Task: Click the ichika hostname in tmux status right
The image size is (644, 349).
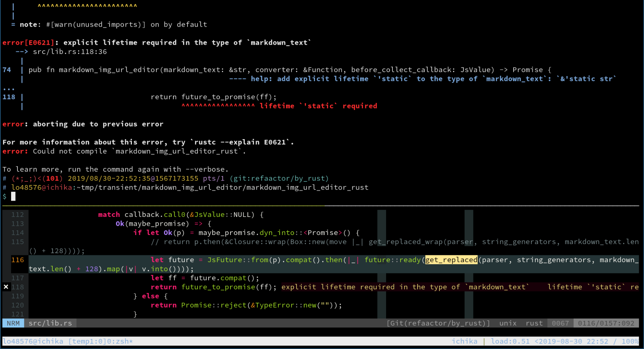Action: (464, 341)
